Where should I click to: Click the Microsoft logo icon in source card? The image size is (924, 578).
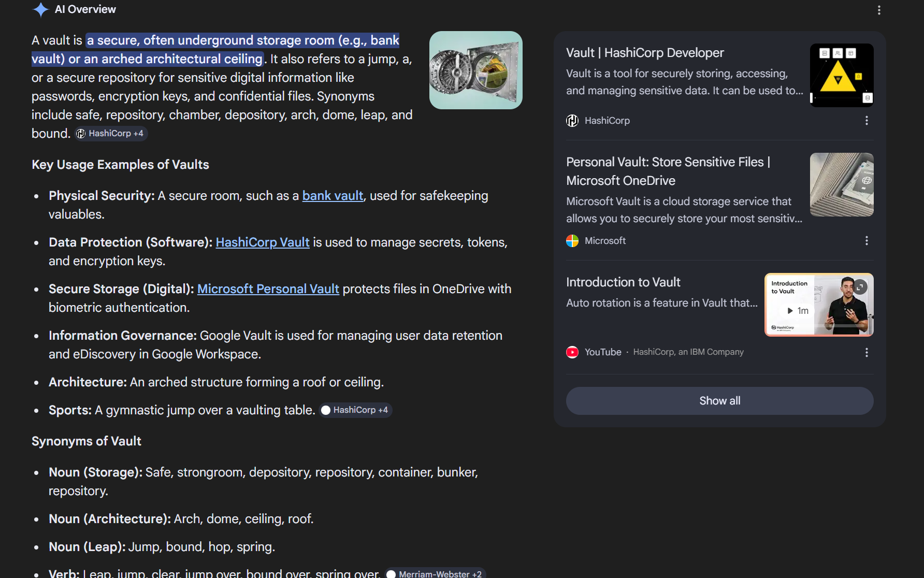tap(572, 241)
